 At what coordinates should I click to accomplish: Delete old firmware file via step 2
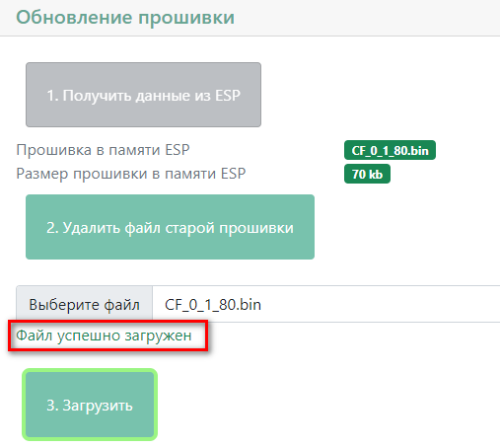click(x=170, y=227)
